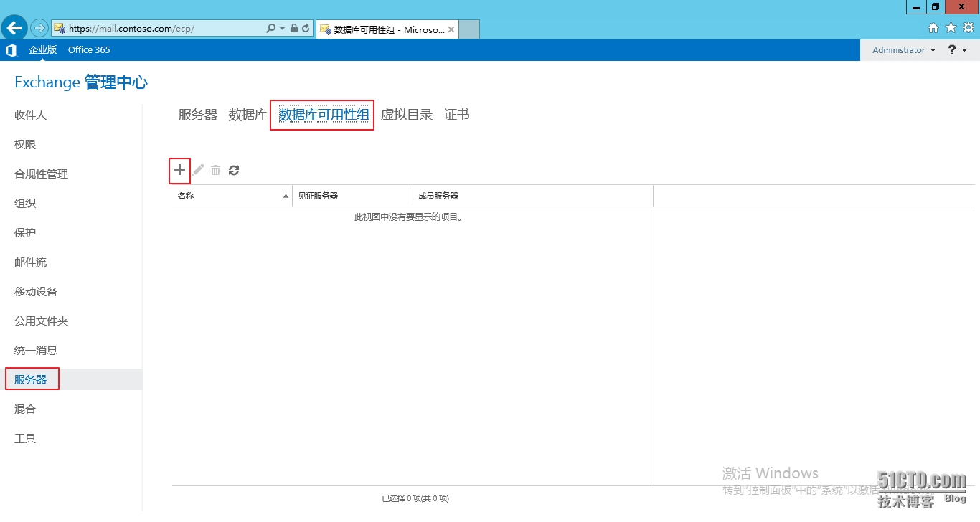Screen dimensions: 980x522
Task: Open the Administrator account dropdown
Action: 902,49
